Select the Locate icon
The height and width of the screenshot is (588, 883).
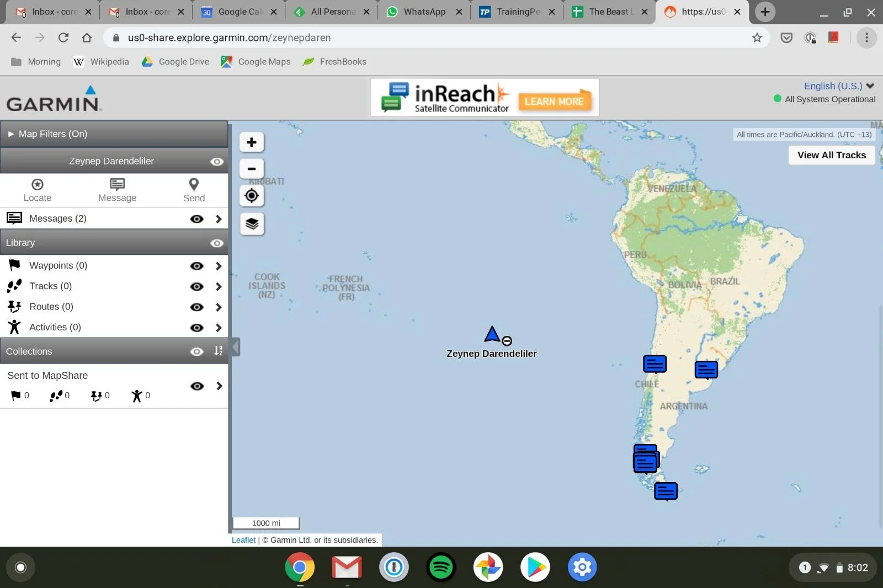[38, 184]
